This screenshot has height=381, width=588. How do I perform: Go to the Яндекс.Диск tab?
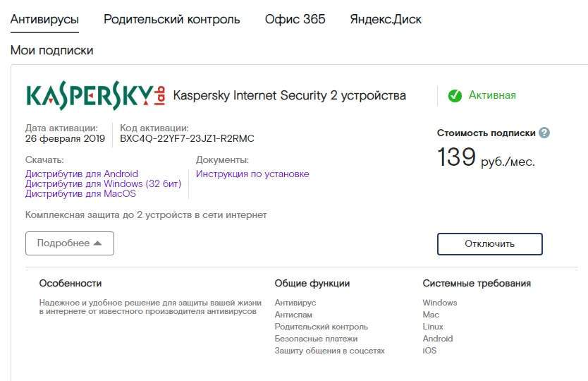coord(386,19)
